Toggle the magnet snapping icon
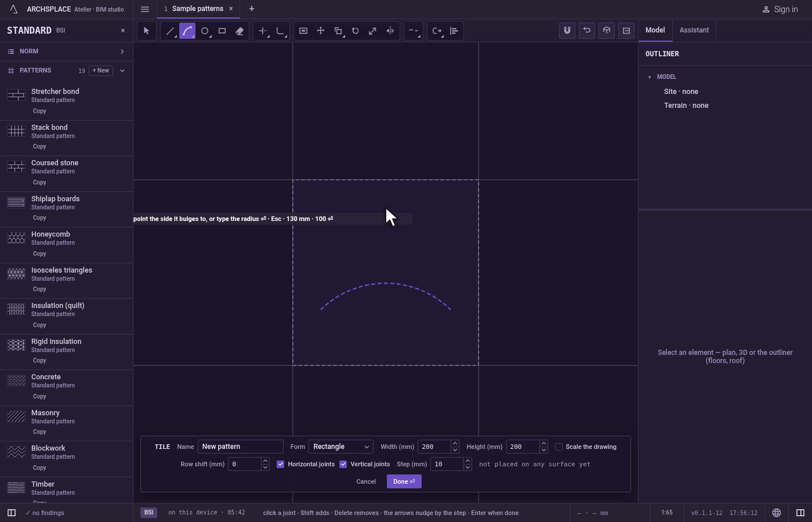 pos(567,31)
